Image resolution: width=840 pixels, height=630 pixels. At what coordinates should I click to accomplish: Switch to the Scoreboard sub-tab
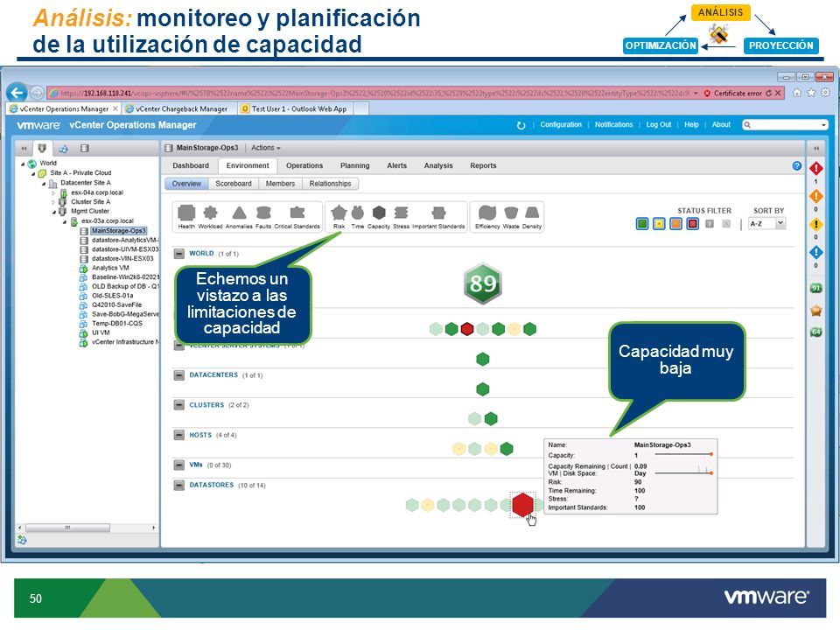coord(234,184)
